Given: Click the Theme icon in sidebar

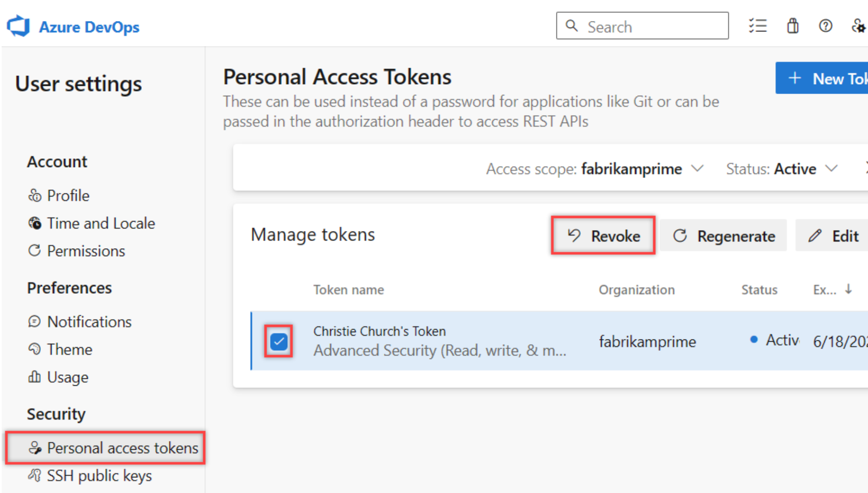Looking at the screenshot, I should [33, 349].
